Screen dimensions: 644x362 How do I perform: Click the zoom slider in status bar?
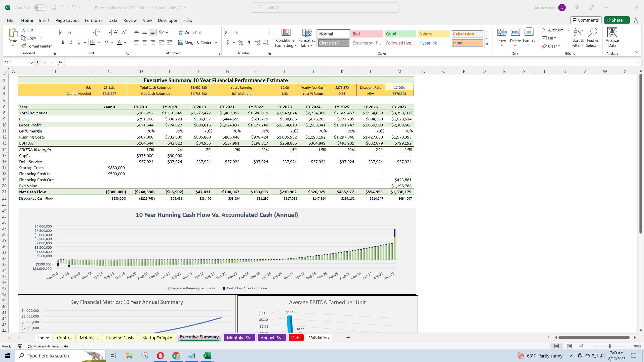[x=610, y=346]
